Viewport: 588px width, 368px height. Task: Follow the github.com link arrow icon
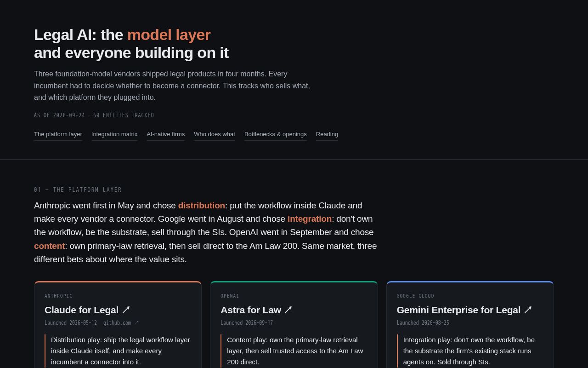click(x=136, y=323)
